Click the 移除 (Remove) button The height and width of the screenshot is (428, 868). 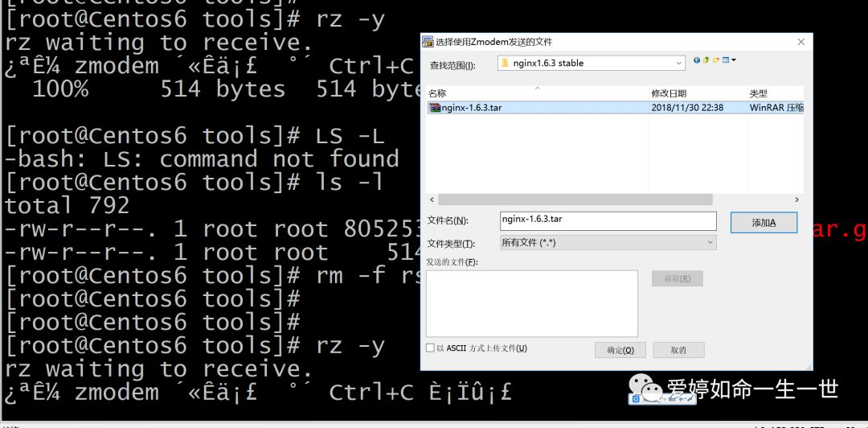click(x=677, y=279)
